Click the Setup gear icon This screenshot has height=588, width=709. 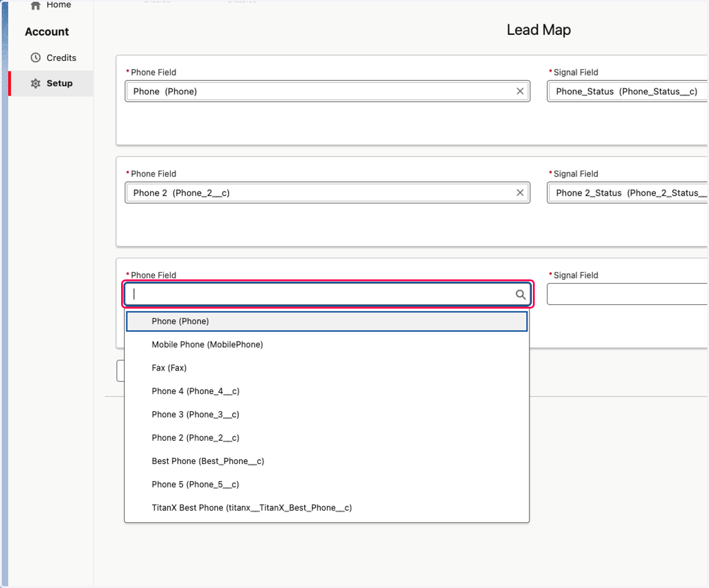(x=35, y=83)
